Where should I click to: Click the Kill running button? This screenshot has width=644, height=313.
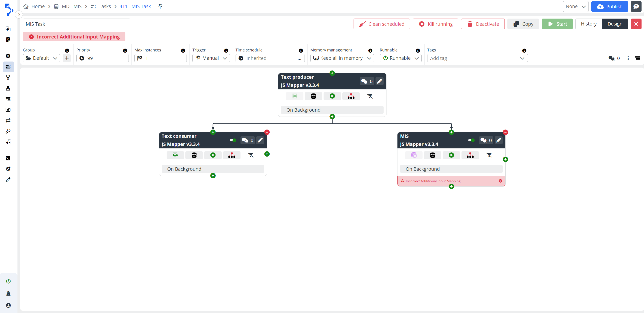[435, 24]
